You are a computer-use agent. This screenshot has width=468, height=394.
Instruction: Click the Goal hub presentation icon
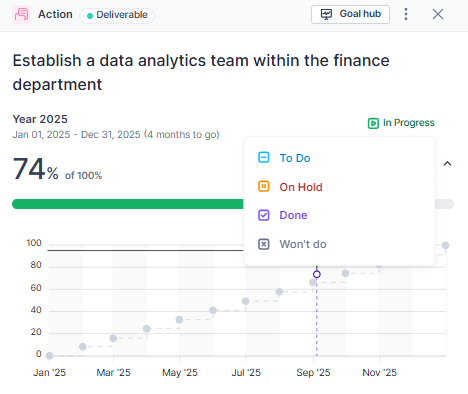(x=326, y=14)
